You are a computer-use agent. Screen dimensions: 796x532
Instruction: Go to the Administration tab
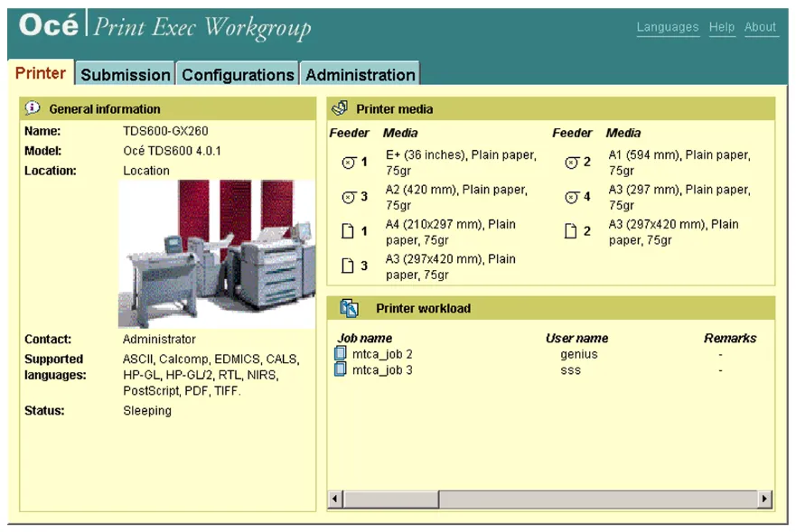[x=360, y=75]
